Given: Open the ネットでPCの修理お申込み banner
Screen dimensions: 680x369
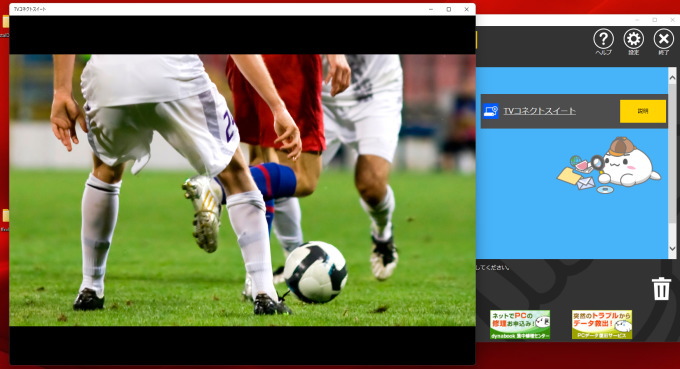Looking at the screenshot, I should coord(520,324).
